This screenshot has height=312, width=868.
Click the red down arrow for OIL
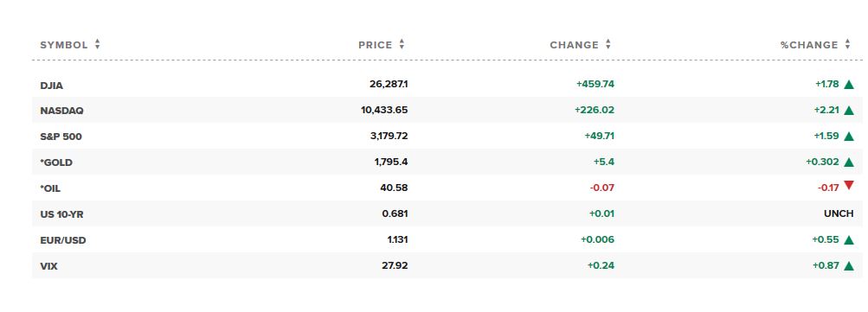click(849, 186)
